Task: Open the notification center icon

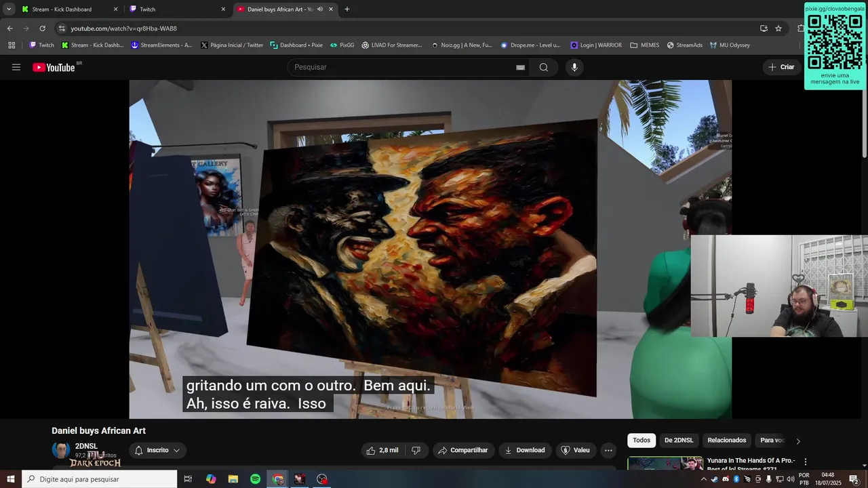Action: pyautogui.click(x=854, y=479)
